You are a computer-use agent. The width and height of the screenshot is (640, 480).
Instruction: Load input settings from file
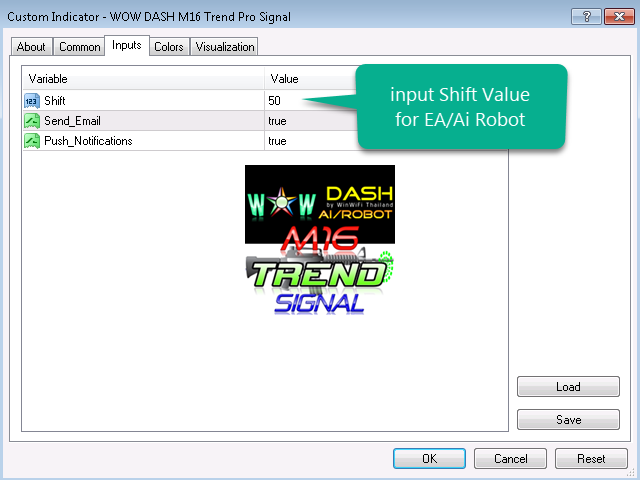pos(568,387)
